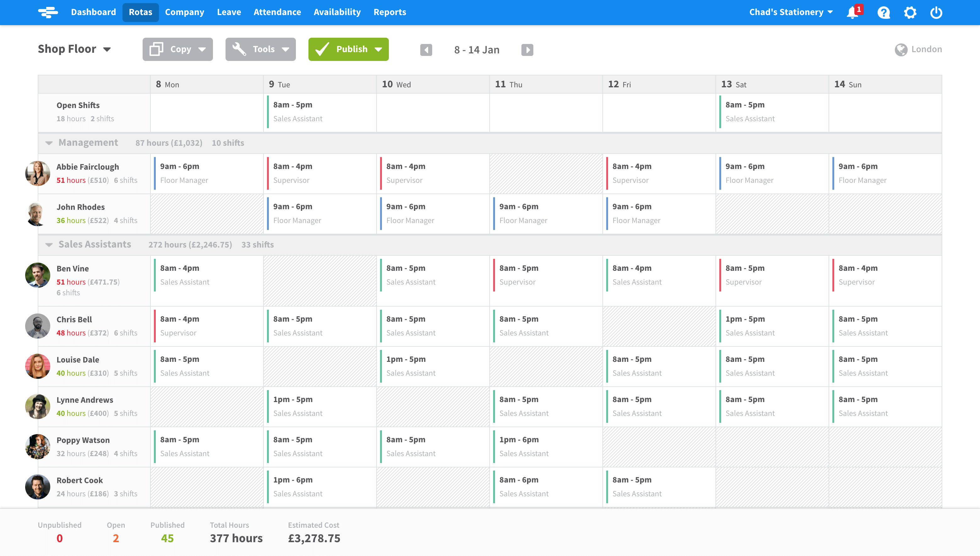
Task: Open the Reports section
Action: click(390, 12)
